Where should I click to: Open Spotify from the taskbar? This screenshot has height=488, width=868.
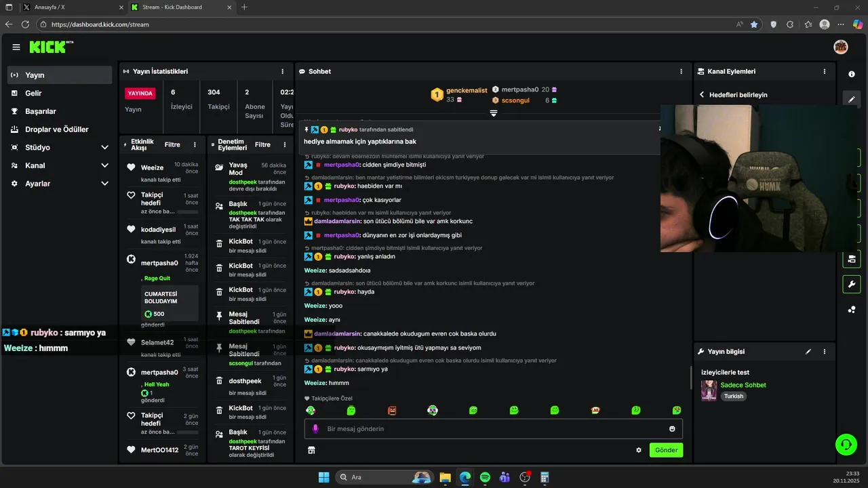pos(485,477)
